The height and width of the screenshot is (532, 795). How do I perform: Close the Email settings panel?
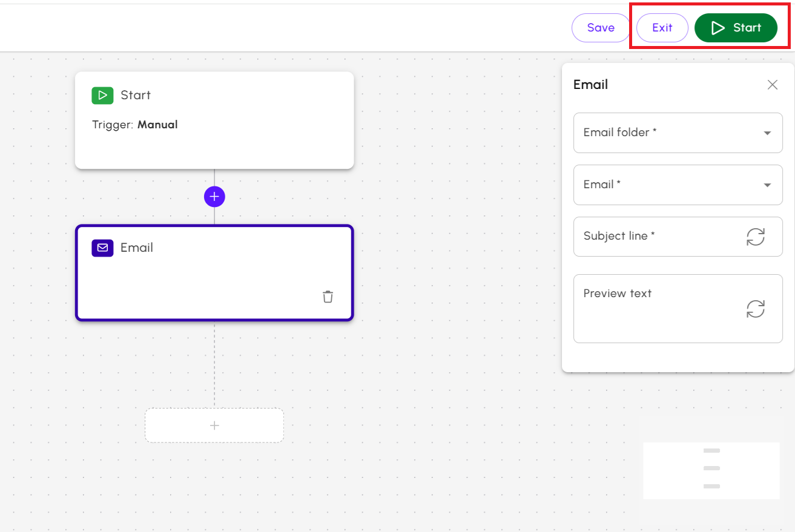(773, 85)
